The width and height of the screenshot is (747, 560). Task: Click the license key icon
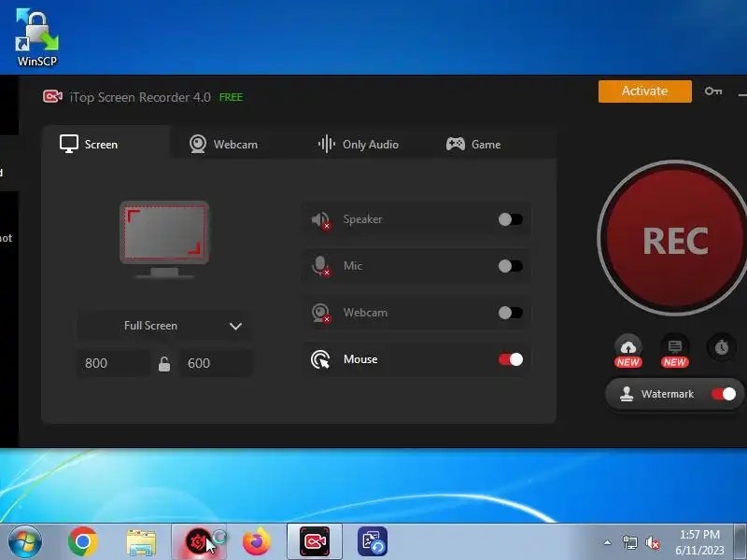713,91
